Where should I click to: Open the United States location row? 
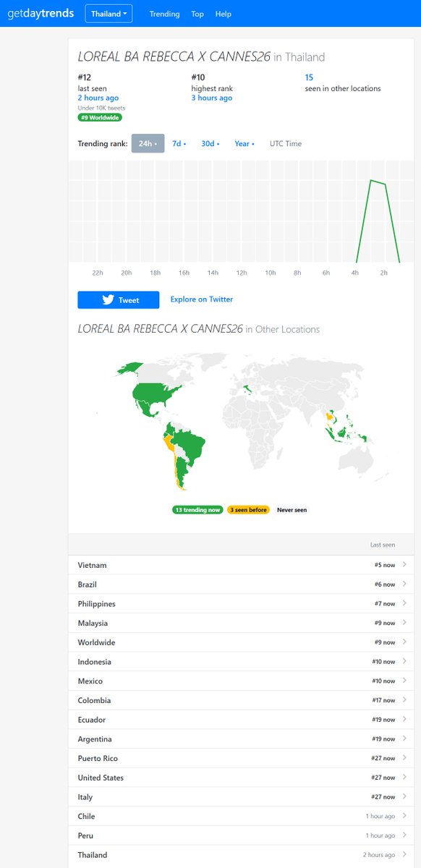[x=242, y=778]
